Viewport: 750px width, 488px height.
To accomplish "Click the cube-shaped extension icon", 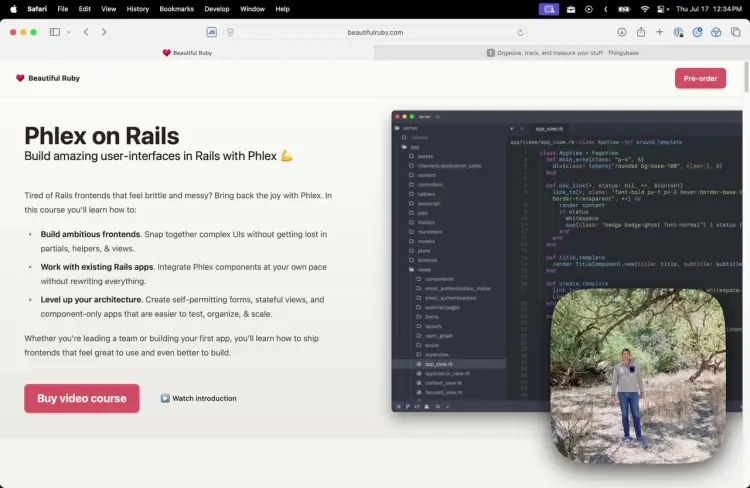I will tap(716, 32).
